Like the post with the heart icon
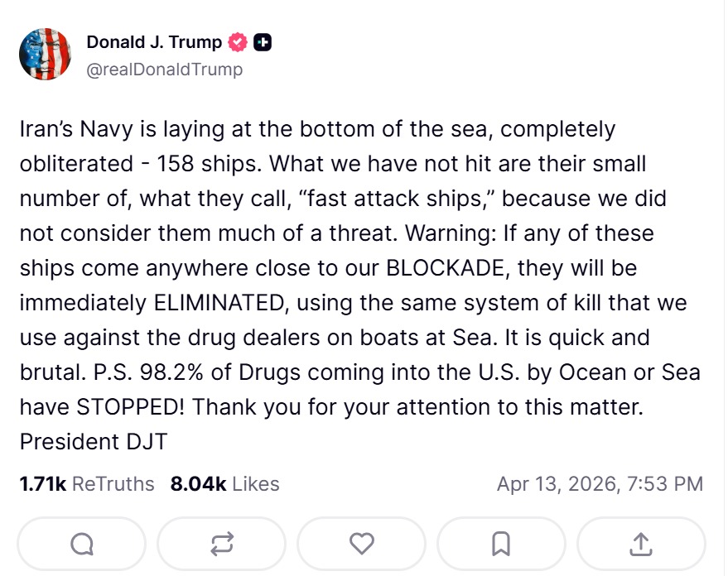The width and height of the screenshot is (728, 576). click(x=362, y=544)
